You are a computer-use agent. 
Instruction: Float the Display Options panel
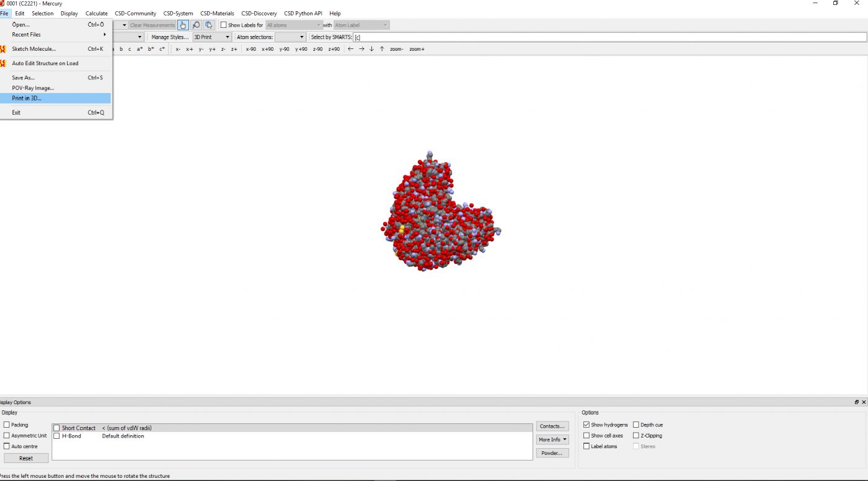click(857, 402)
